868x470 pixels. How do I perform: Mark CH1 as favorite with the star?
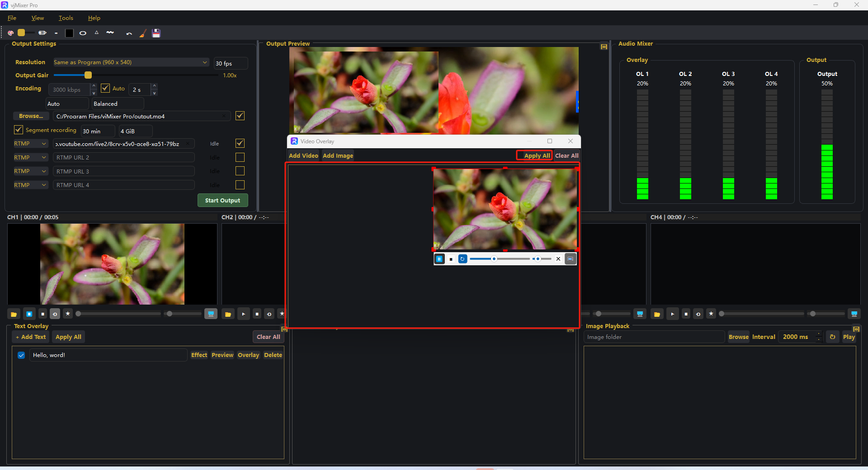tap(68, 314)
